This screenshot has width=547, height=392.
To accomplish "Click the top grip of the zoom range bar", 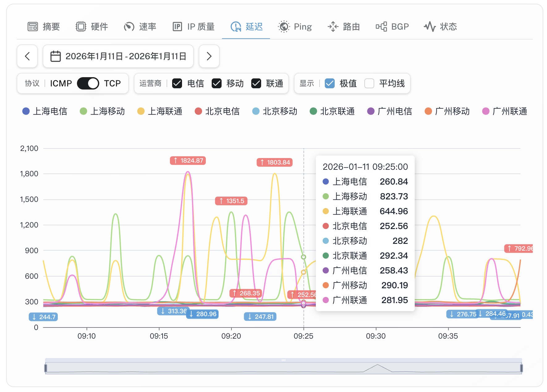I will 283,360.
